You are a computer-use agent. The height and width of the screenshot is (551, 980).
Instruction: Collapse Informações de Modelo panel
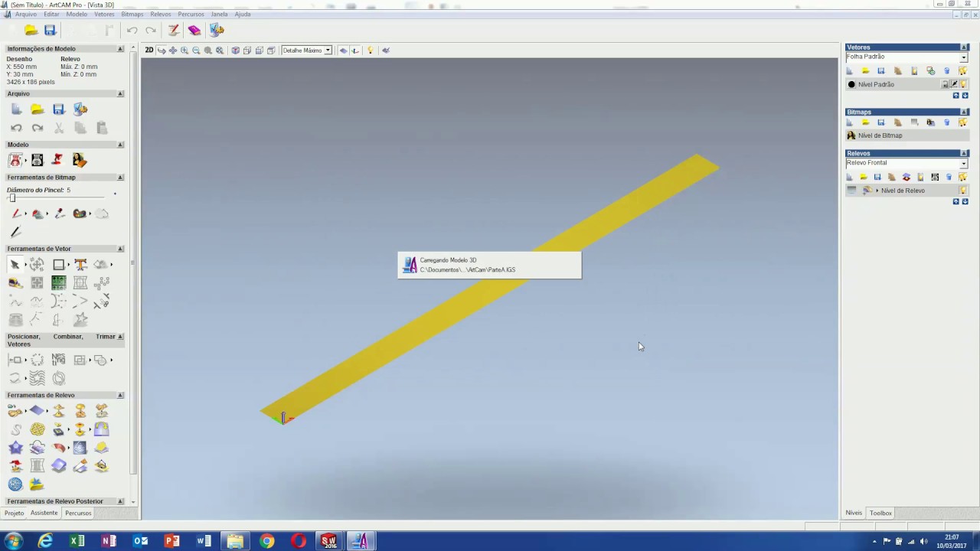120,49
